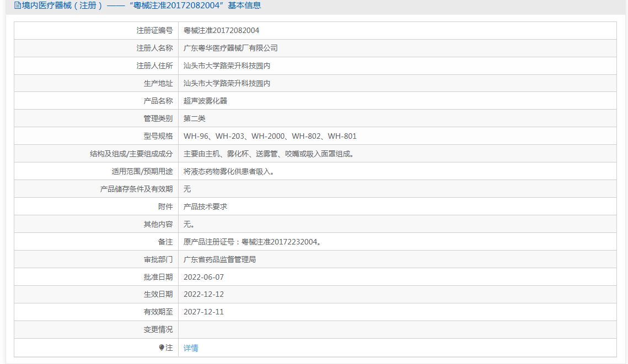Click intended use text 将液态药物雾化供患者吸入
This screenshot has height=364, width=628.
229,171
